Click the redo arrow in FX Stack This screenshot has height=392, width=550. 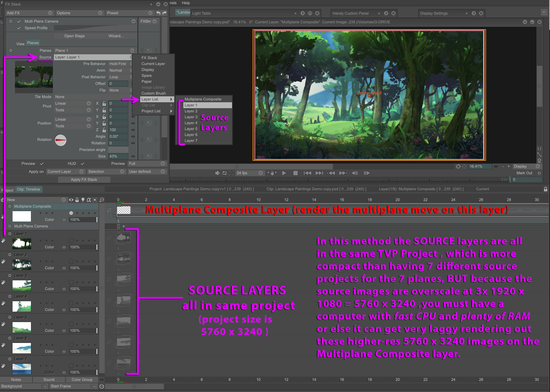tap(165, 13)
